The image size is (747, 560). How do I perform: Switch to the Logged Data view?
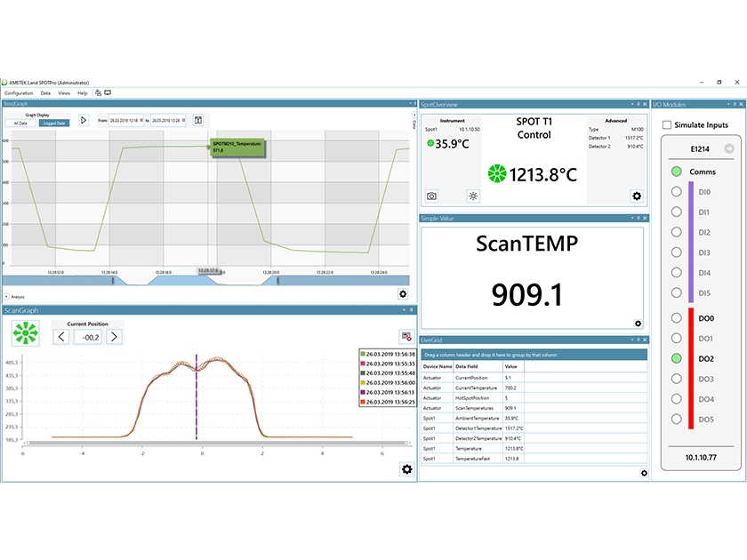52,122
